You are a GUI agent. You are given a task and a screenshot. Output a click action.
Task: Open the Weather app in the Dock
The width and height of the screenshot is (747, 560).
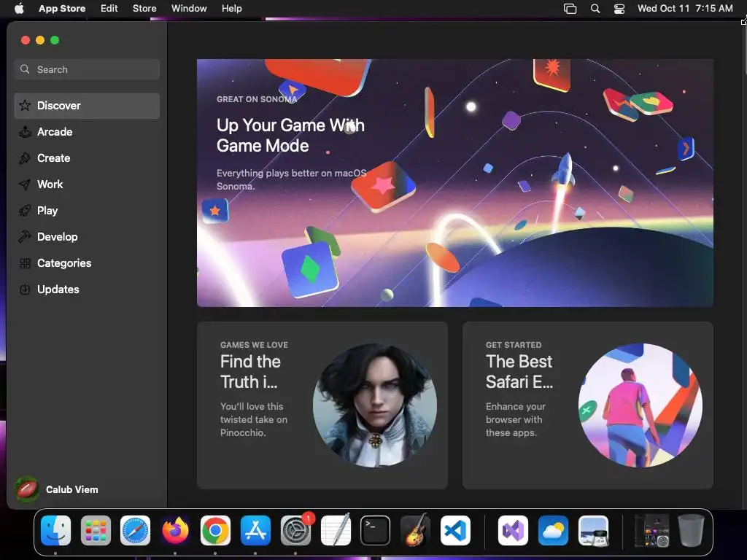click(553, 531)
